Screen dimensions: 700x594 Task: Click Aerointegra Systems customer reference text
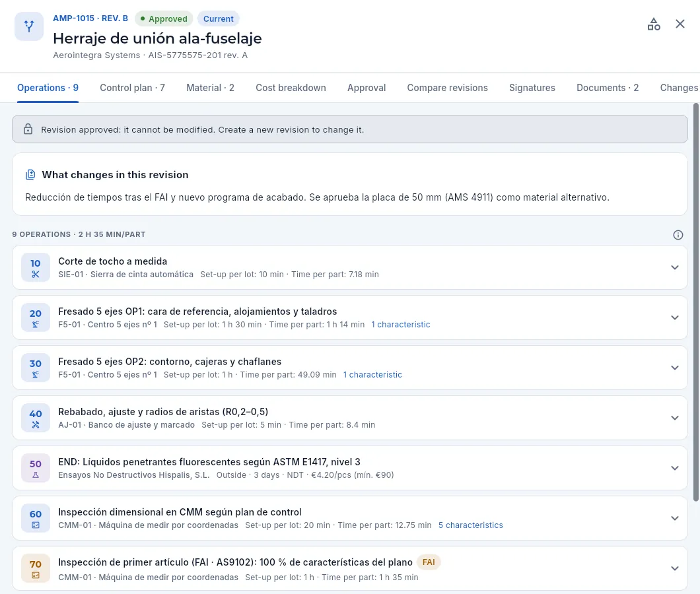pyautogui.click(x=150, y=55)
